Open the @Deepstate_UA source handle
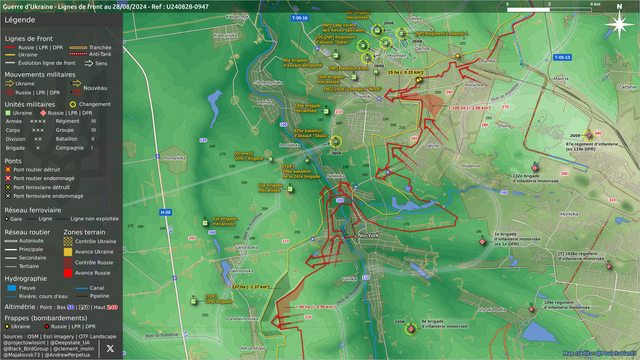Image resolution: width=640 pixels, height=360 pixels. point(70,343)
